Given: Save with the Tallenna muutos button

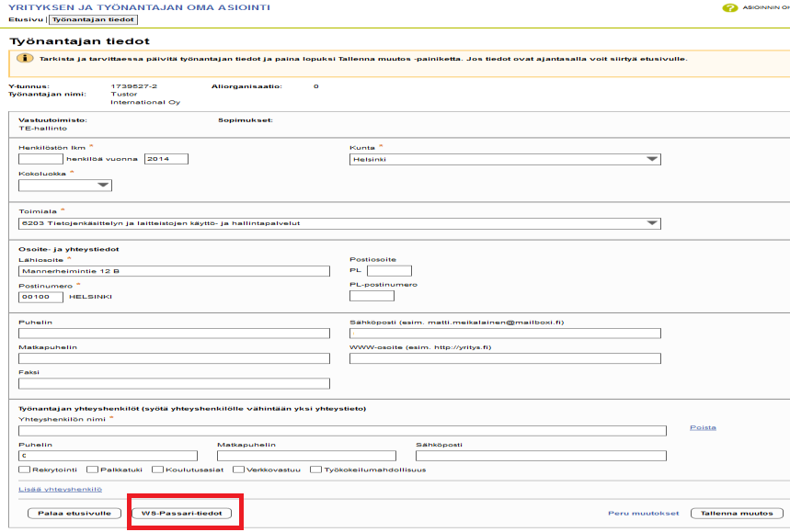Looking at the screenshot, I should coord(737,513).
